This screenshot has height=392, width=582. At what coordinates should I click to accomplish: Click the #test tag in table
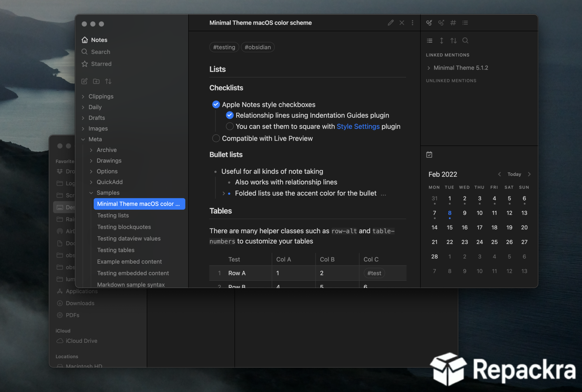pos(374,273)
